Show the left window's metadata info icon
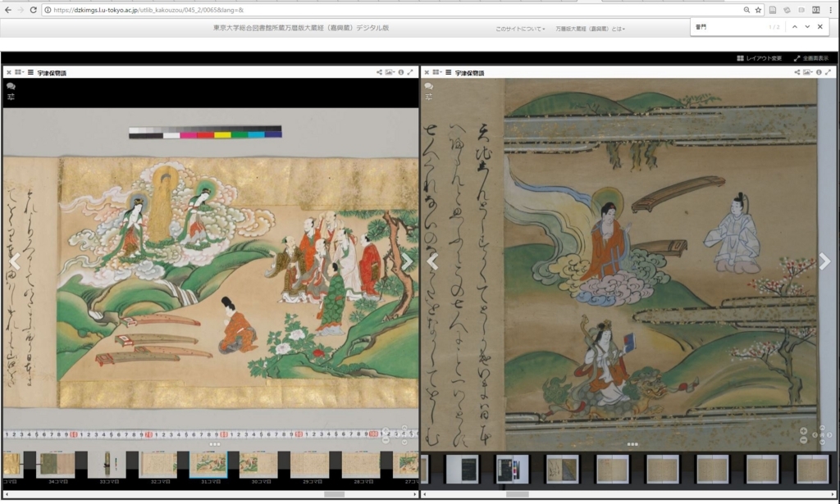Screen dimensions: 840x504 click(x=400, y=72)
